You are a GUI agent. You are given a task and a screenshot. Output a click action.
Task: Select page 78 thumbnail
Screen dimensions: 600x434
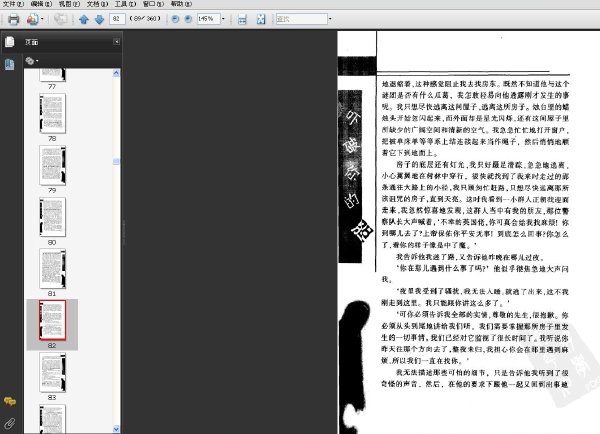52,113
